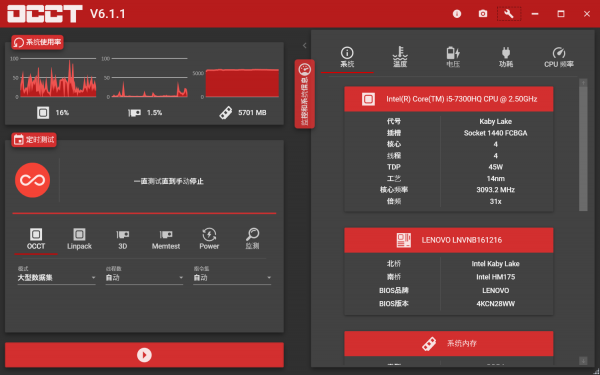Select the 3D GPU test tab
This screenshot has height=375, width=600.
click(122, 239)
